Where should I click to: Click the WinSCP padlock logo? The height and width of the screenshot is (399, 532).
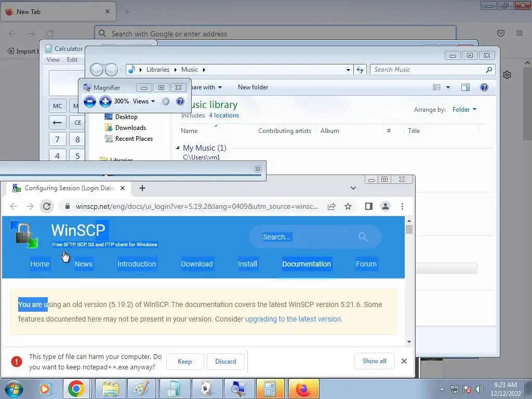click(x=24, y=234)
